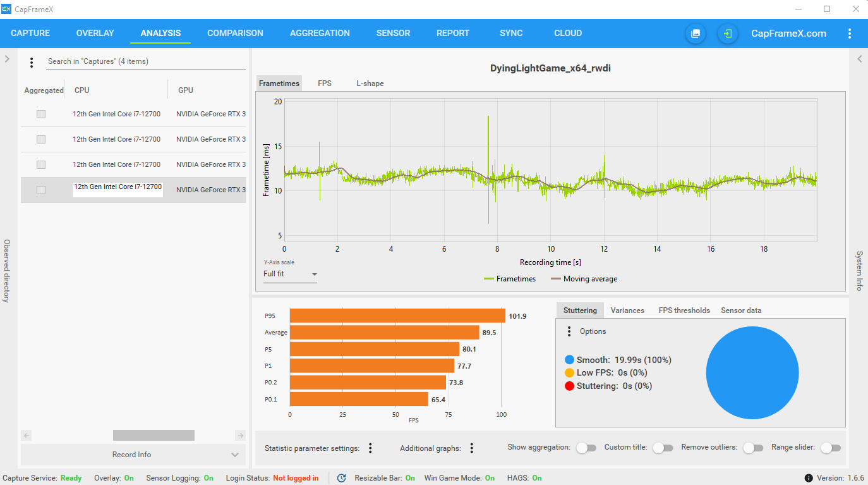
Task: Open Statistic parameter settings three-dot menu
Action: (x=371, y=448)
